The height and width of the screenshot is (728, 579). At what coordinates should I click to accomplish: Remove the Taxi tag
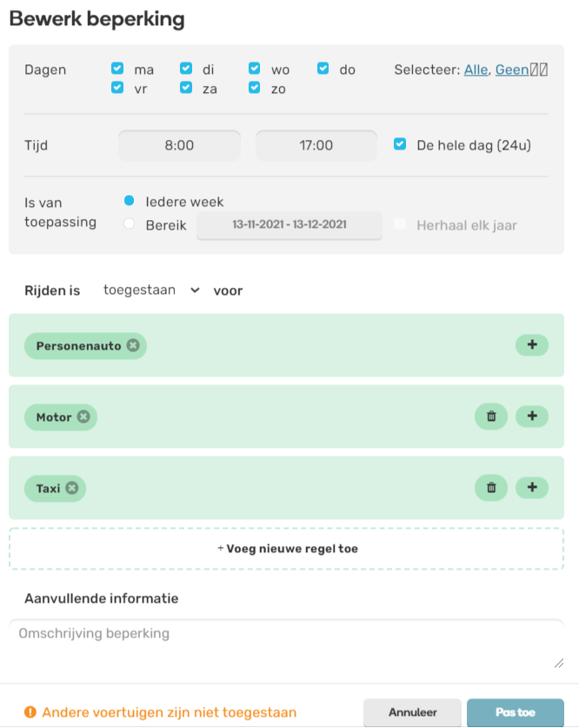pos(72,488)
